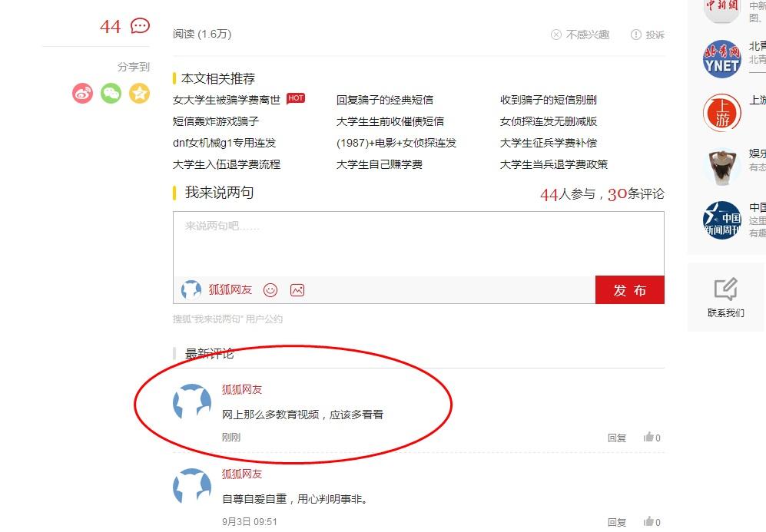Mark the article as 不感兴趣
Screen dimensions: 766x532
[580, 35]
